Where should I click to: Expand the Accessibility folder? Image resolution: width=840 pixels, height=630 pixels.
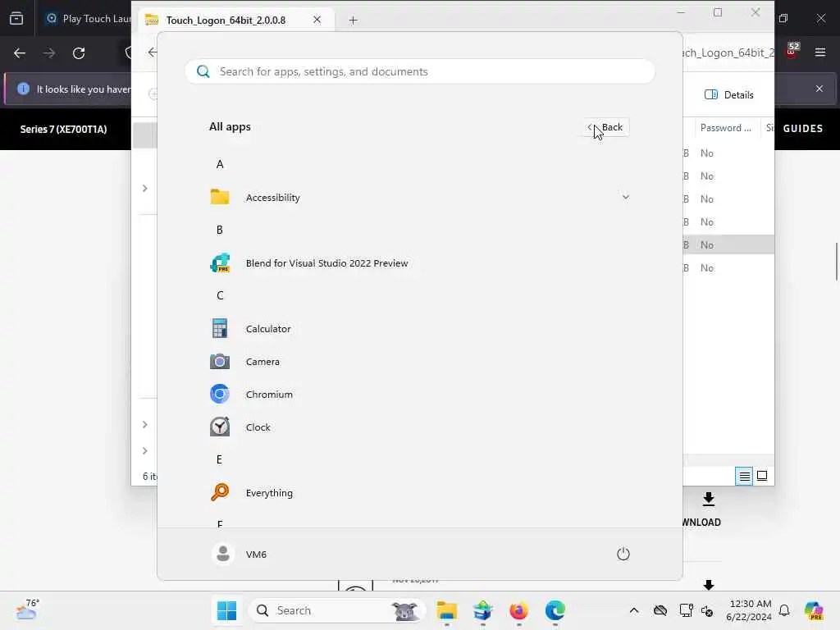pos(625,197)
